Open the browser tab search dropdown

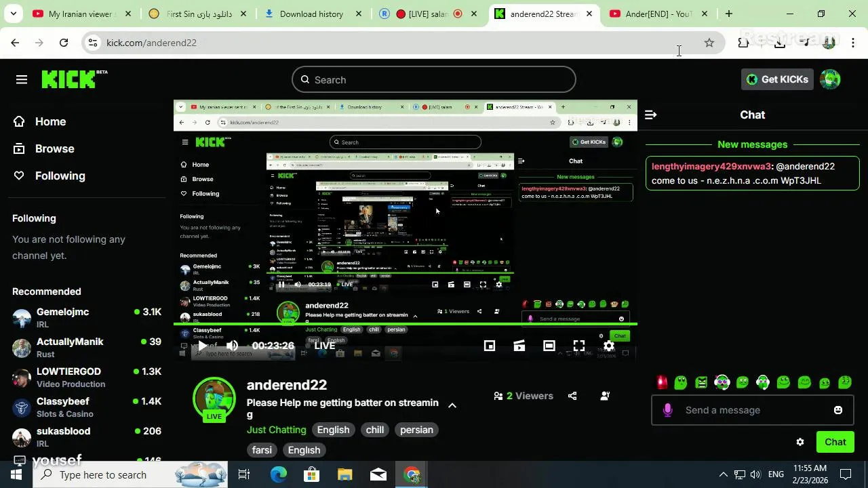[x=13, y=14]
